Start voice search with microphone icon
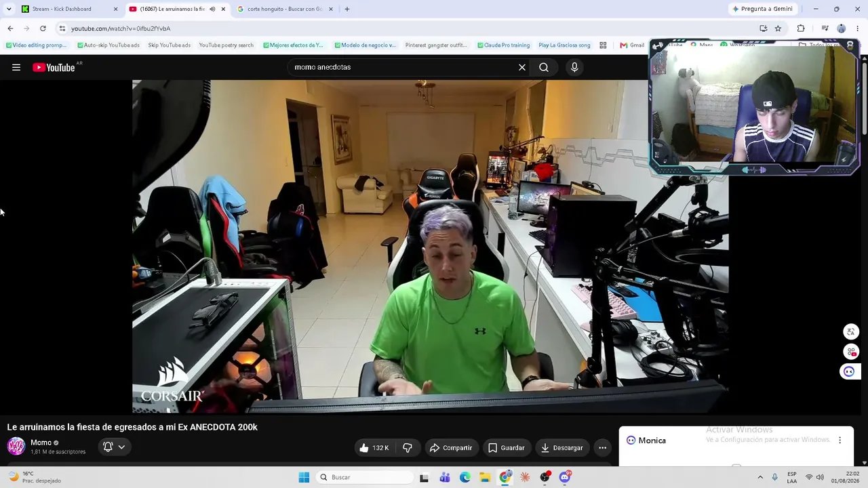This screenshot has width=868, height=488. tap(574, 67)
